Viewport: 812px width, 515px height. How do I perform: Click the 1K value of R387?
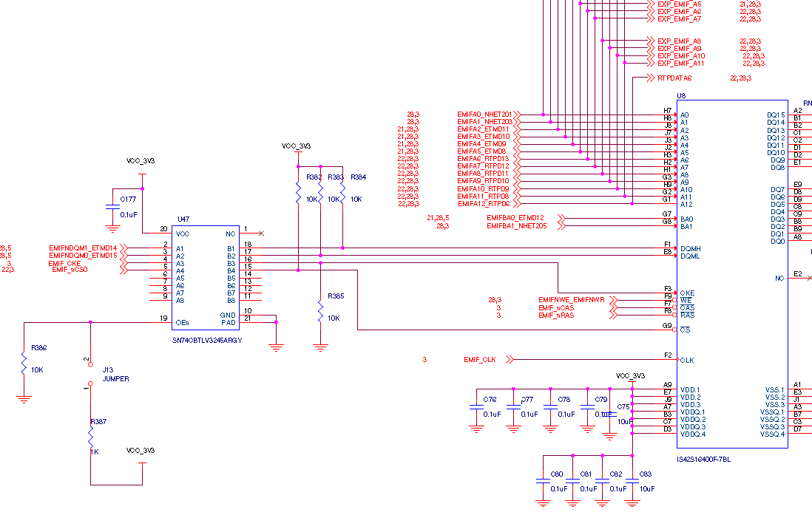point(94,452)
